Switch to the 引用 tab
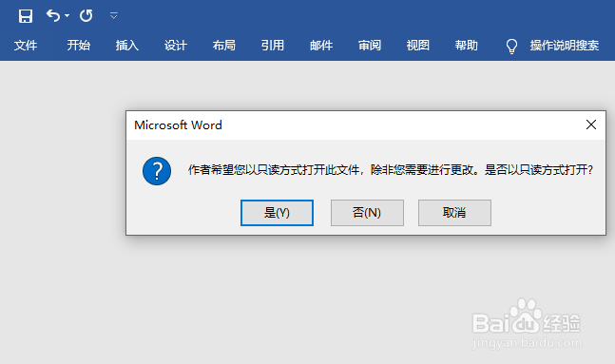Image resolution: width=615 pixels, height=364 pixels. (273, 46)
